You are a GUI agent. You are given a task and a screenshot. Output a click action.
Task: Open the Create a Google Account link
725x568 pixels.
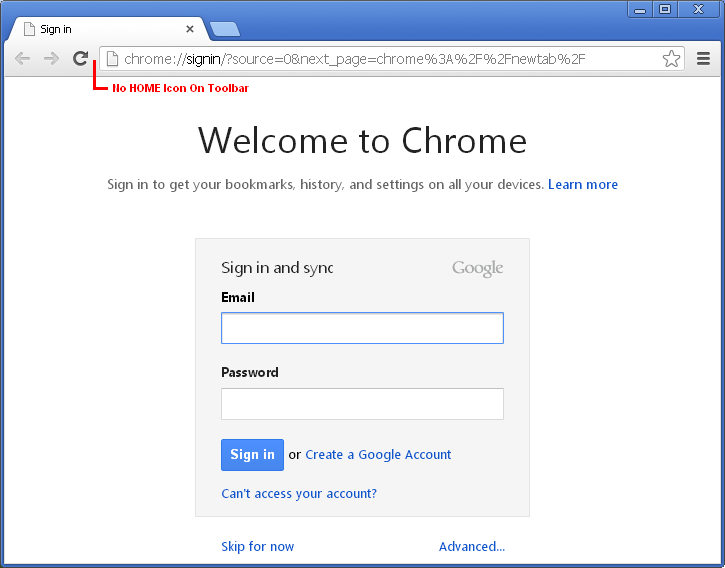click(x=378, y=455)
